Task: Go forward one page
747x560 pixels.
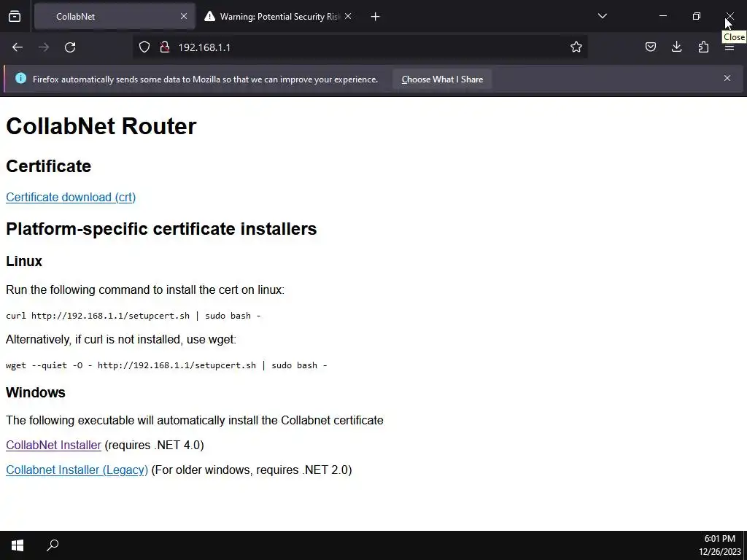Action: point(44,47)
